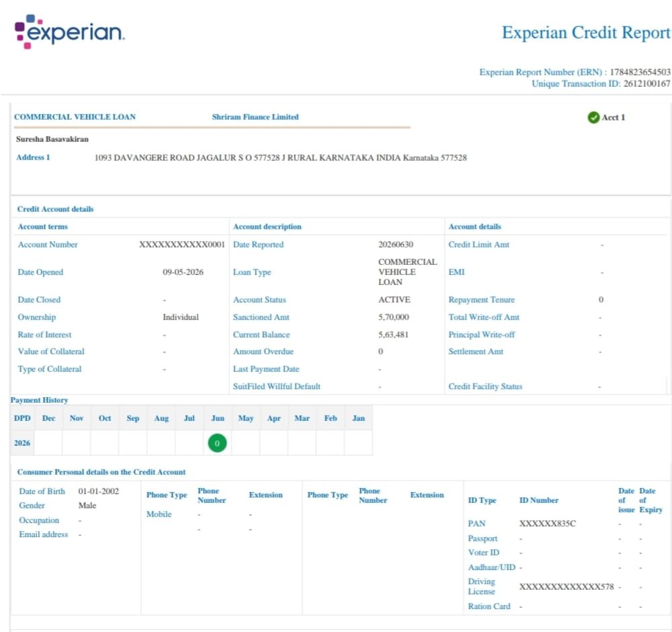Click the ID Number column header
This screenshot has height=632, width=672.
tap(539, 500)
